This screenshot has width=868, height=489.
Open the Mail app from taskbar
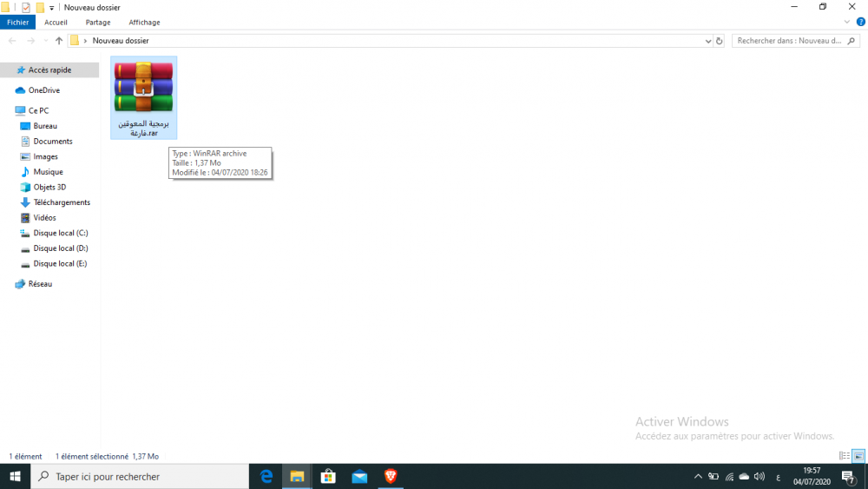click(x=360, y=476)
